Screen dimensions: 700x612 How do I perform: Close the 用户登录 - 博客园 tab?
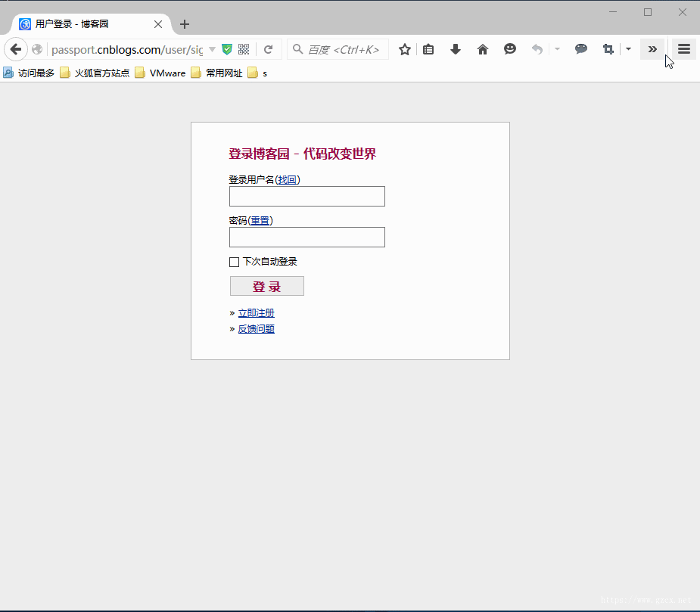pyautogui.click(x=158, y=24)
